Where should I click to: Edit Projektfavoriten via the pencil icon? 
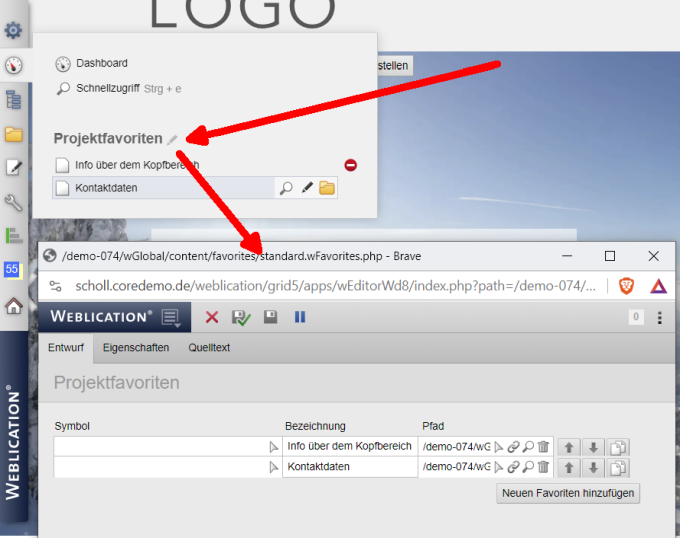[173, 139]
